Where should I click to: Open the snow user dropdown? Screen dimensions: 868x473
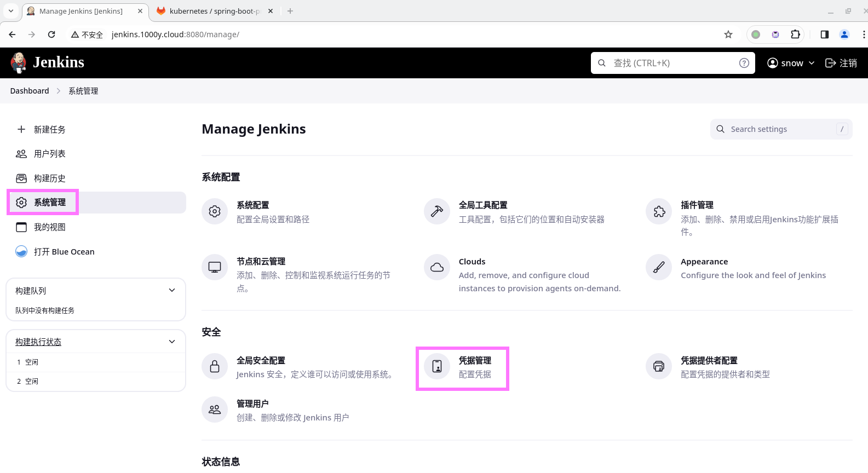[x=791, y=63]
